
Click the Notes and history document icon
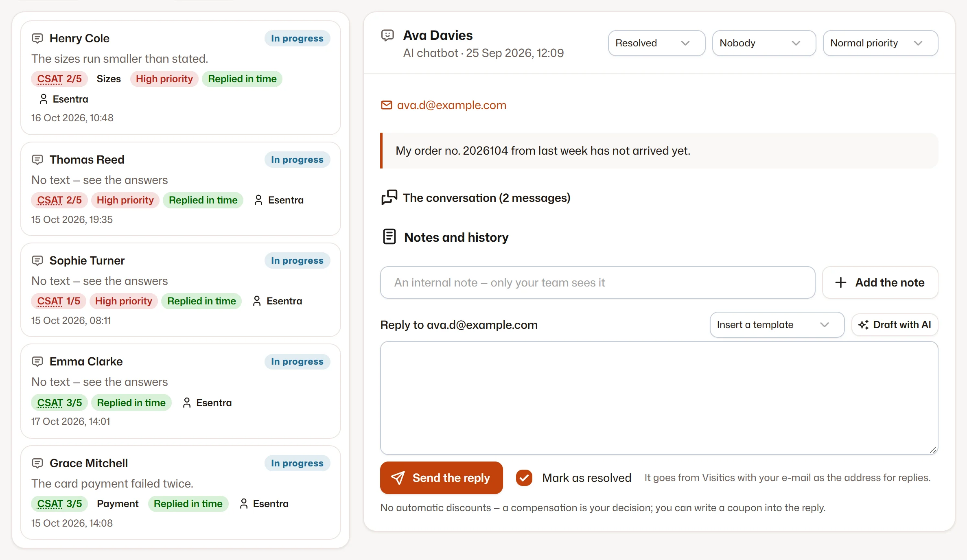coord(389,236)
